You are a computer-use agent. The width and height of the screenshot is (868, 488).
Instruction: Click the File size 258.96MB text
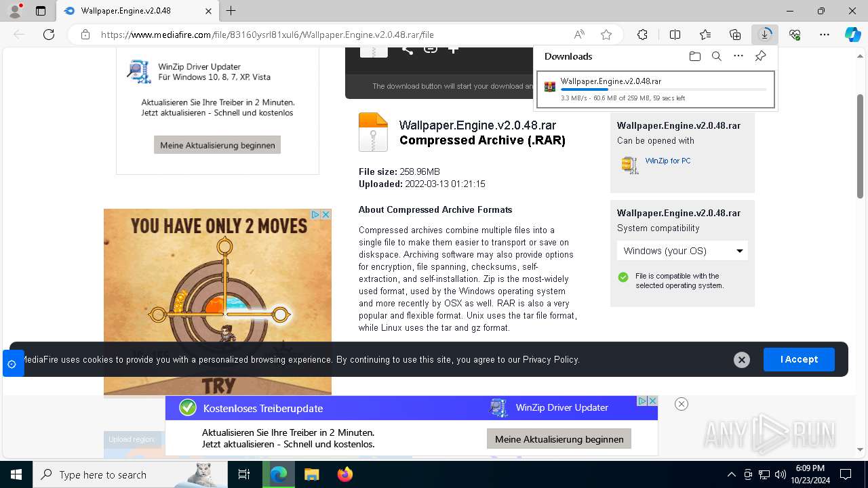[x=399, y=171]
